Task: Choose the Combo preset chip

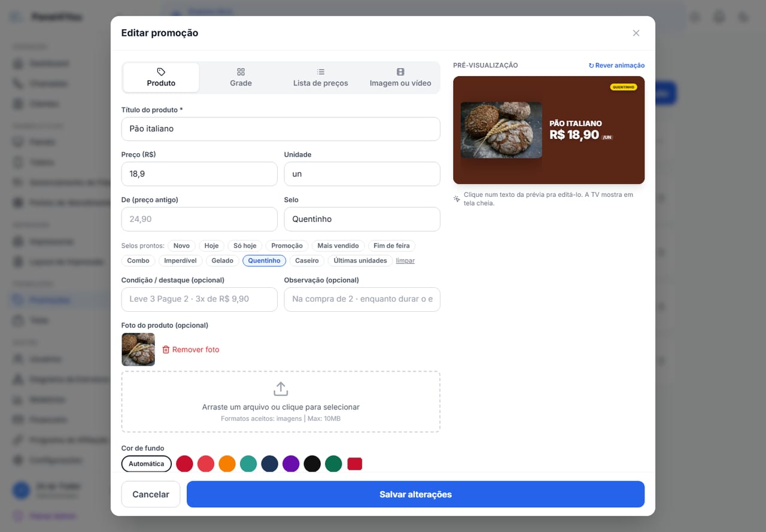Action: click(x=138, y=261)
